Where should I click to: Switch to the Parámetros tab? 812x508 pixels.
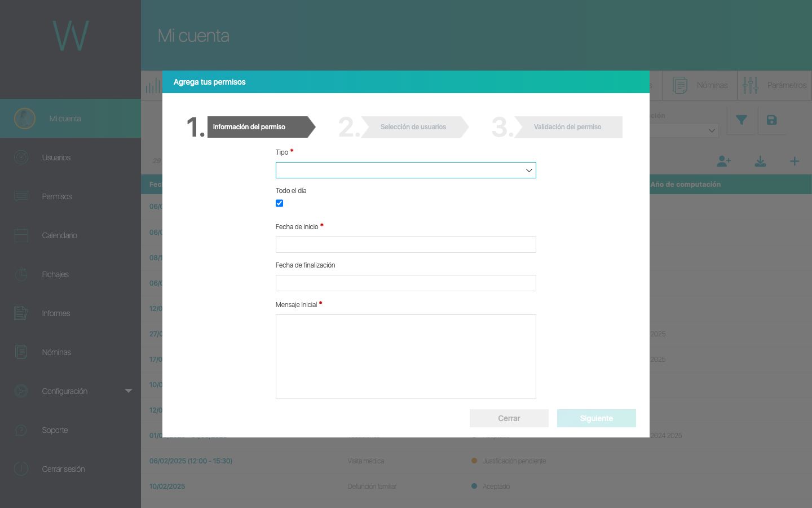pos(775,85)
